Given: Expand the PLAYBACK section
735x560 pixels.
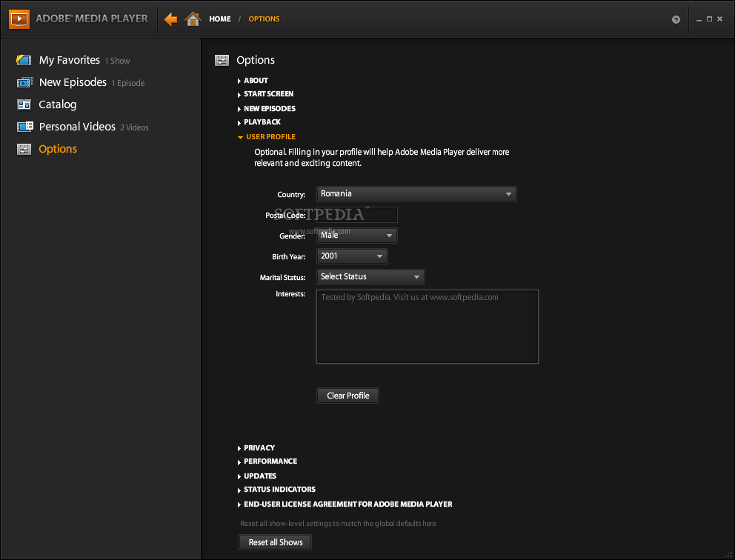Looking at the screenshot, I should [259, 122].
